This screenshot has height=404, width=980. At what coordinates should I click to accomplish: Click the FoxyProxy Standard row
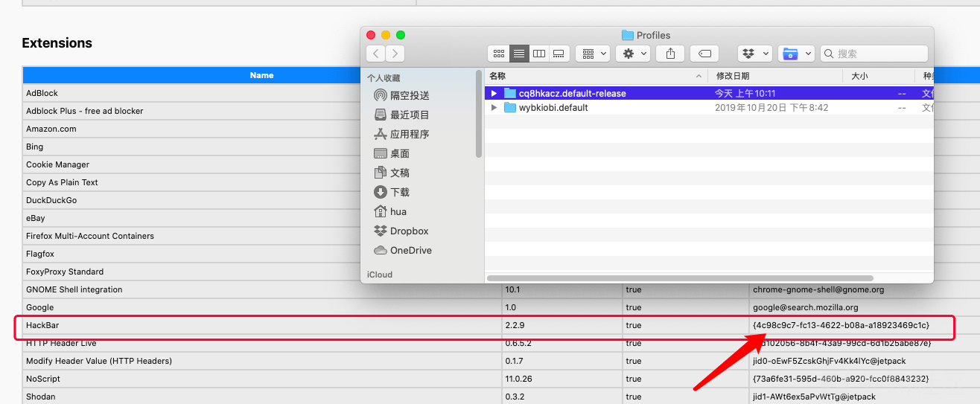[191, 272]
